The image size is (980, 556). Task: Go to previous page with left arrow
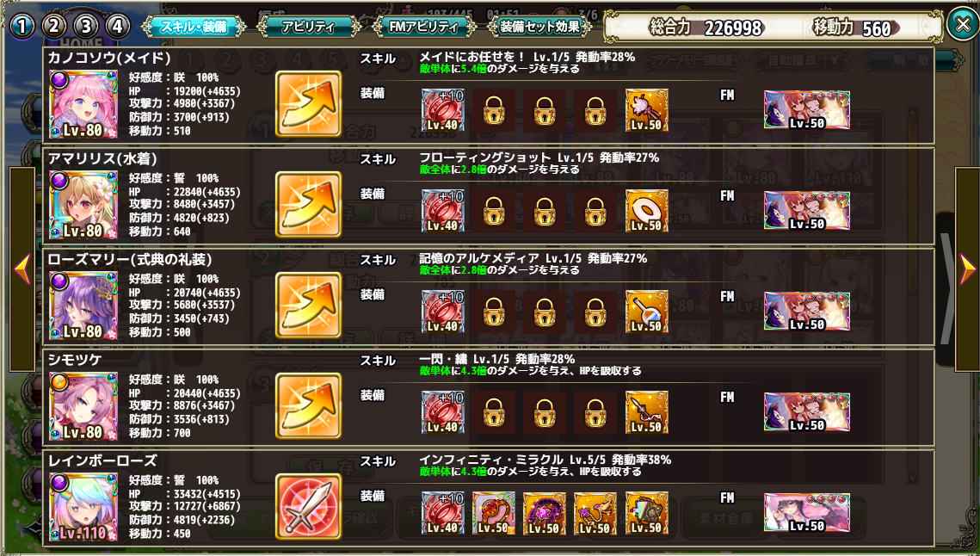pyautogui.click(x=22, y=269)
